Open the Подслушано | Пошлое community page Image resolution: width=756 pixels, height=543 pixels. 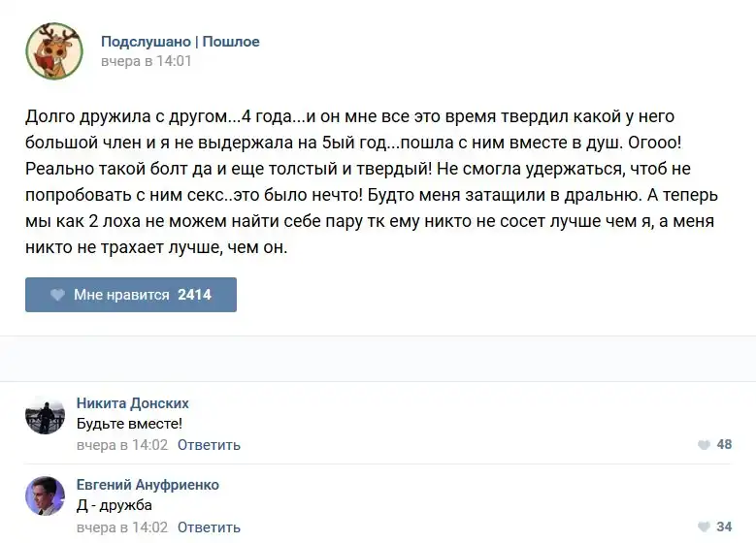pyautogui.click(x=181, y=42)
